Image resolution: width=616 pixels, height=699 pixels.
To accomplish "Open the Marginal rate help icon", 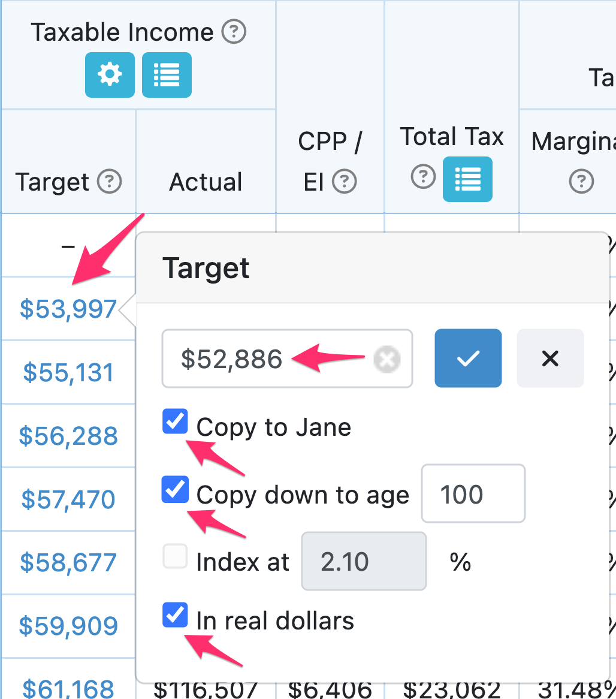I will pyautogui.click(x=581, y=181).
